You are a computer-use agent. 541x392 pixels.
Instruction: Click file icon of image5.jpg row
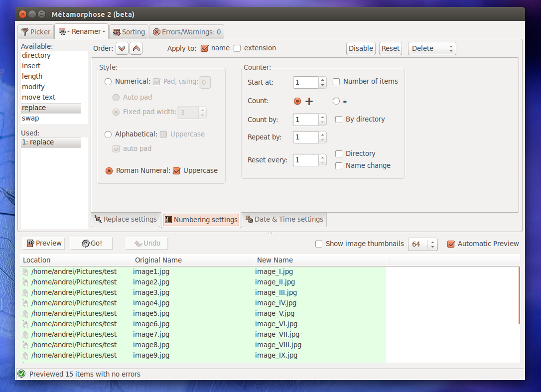point(25,314)
